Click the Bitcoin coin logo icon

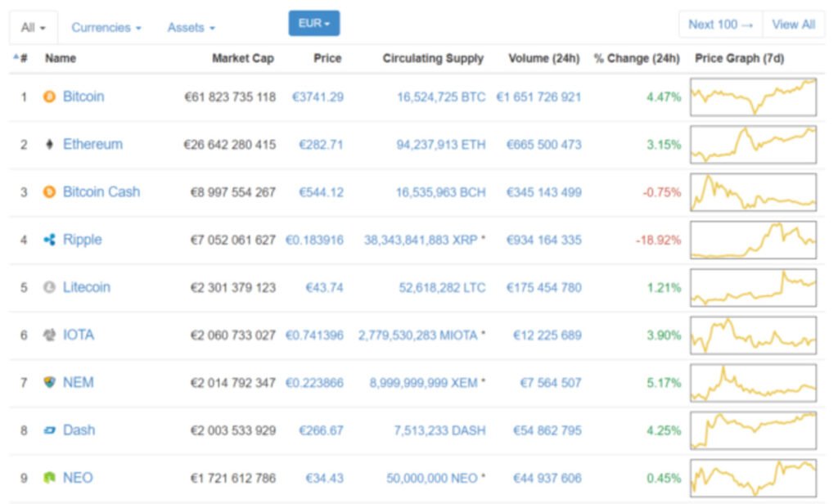[49, 97]
